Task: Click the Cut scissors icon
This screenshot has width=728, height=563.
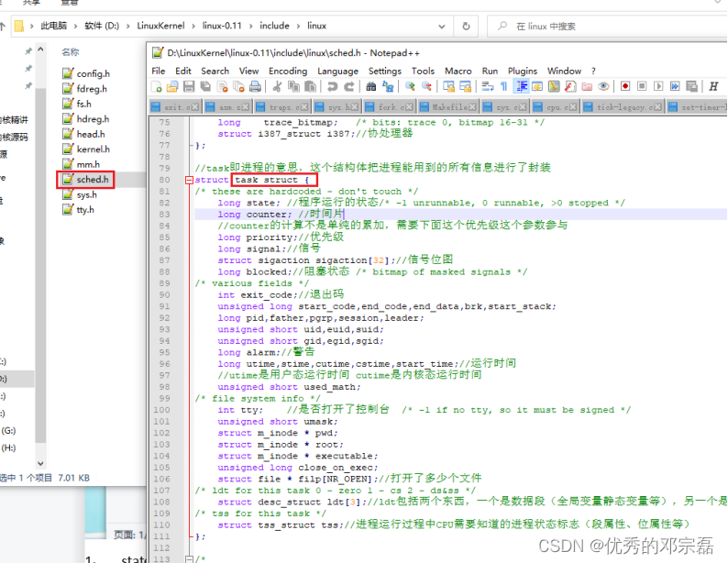Action: click(277, 86)
